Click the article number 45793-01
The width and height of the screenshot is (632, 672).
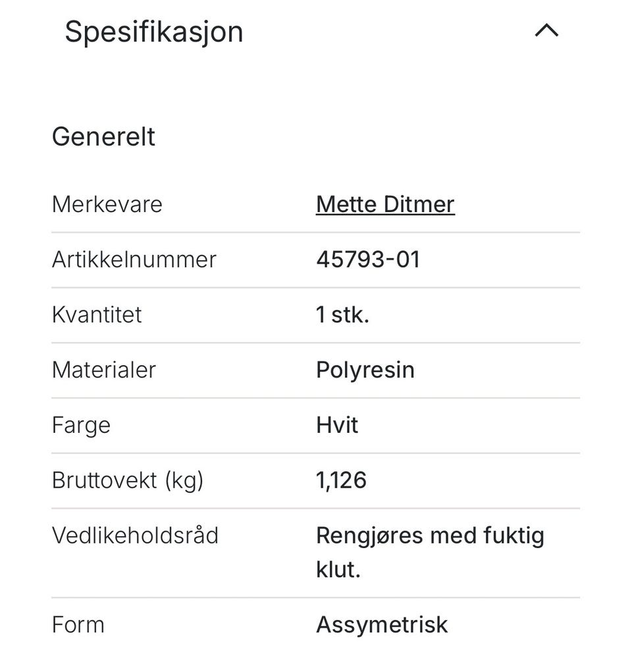[367, 260]
